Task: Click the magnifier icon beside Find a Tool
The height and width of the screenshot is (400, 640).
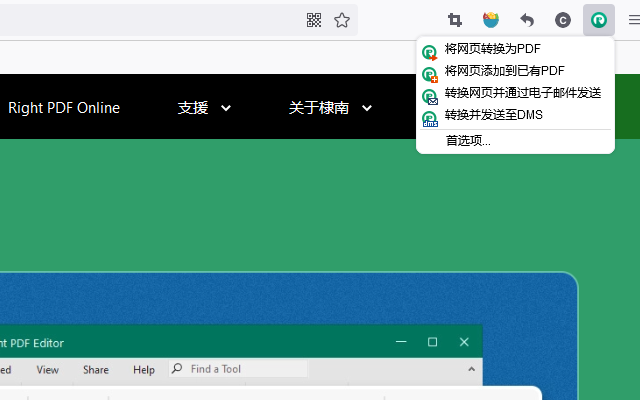Action: pos(177,369)
